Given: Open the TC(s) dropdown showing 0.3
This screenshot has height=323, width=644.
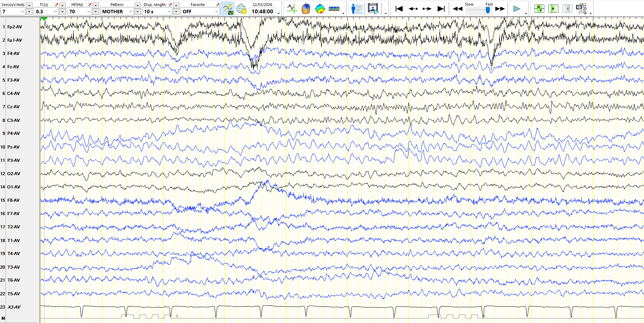Looking at the screenshot, I should coord(46,12).
